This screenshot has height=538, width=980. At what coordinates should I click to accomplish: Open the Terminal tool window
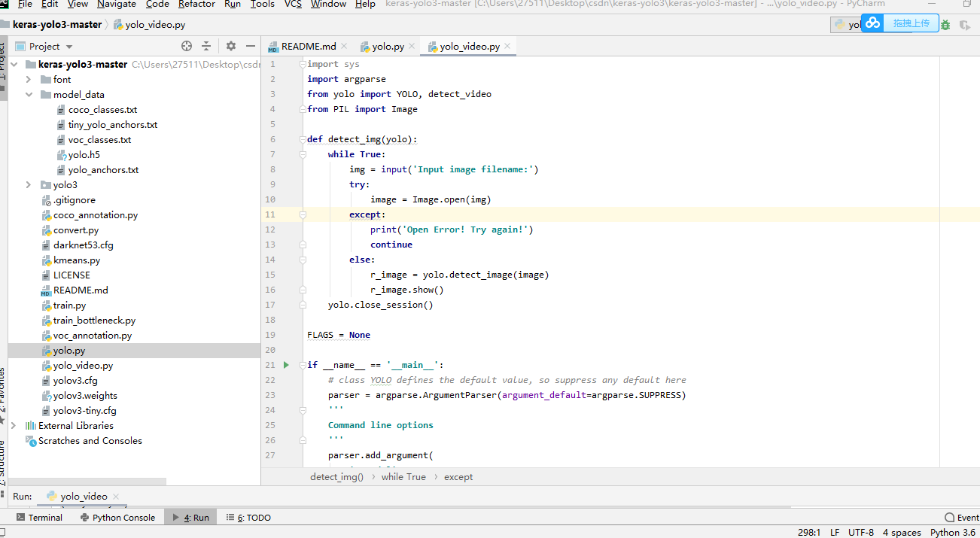[39, 518]
